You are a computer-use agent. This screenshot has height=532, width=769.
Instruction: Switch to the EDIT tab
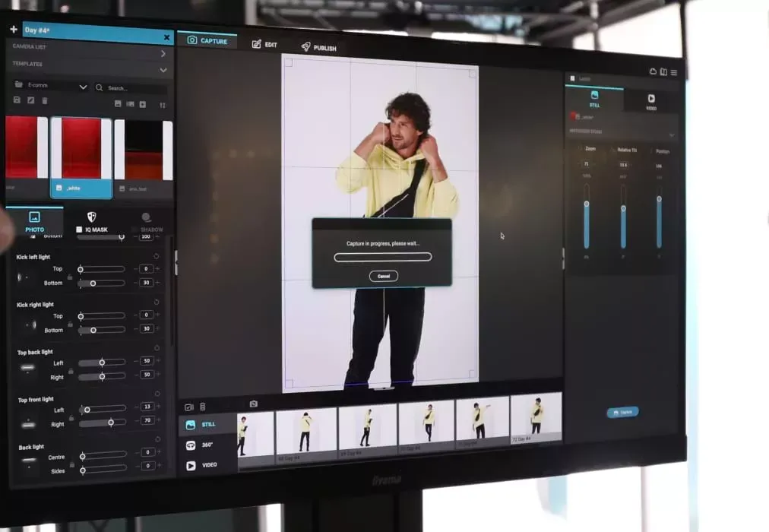tap(265, 46)
